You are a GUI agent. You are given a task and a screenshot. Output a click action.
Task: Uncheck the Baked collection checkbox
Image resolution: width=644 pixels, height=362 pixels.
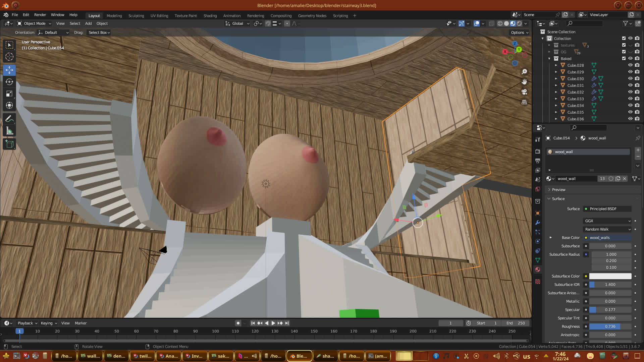pyautogui.click(x=624, y=58)
